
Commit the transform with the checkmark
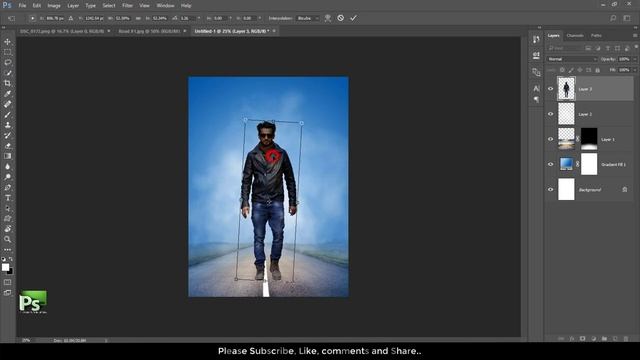coord(353,18)
